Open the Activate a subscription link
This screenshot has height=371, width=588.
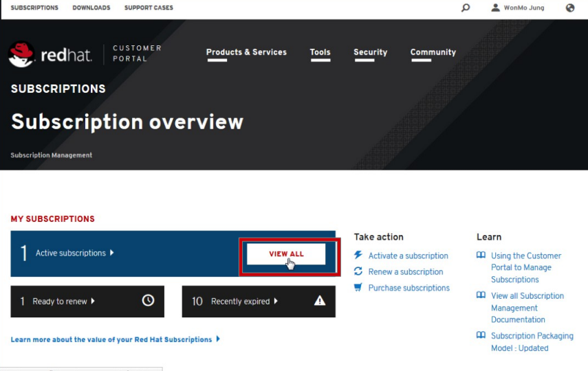click(408, 256)
